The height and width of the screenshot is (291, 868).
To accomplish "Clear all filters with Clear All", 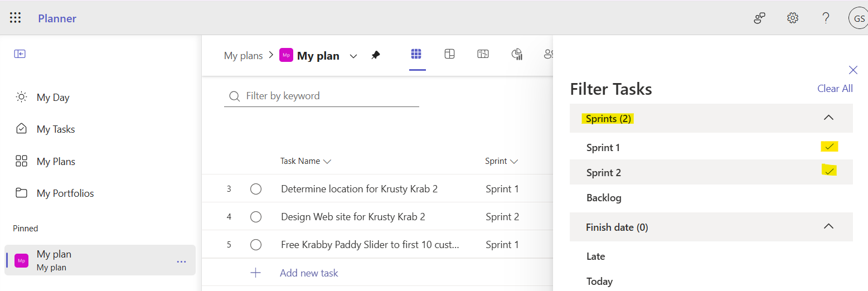I will point(835,89).
